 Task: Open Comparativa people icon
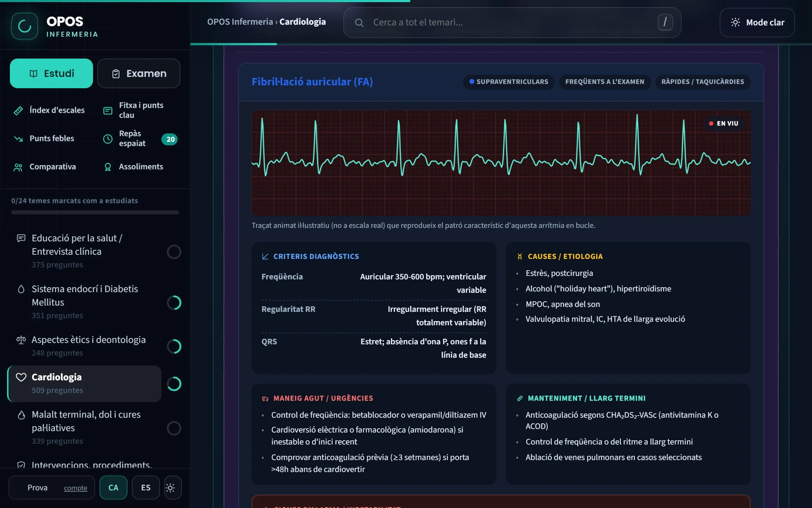click(x=18, y=167)
